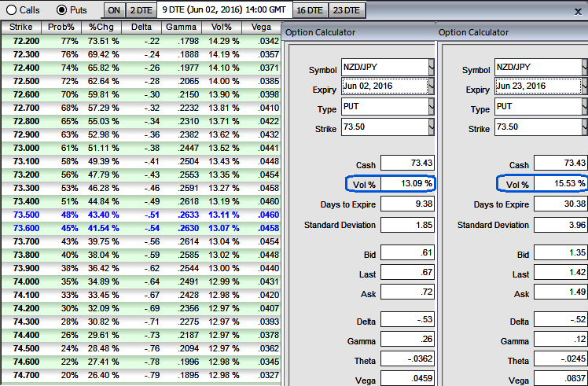
Task: Switch to the ON expiry tab
Action: (x=114, y=10)
